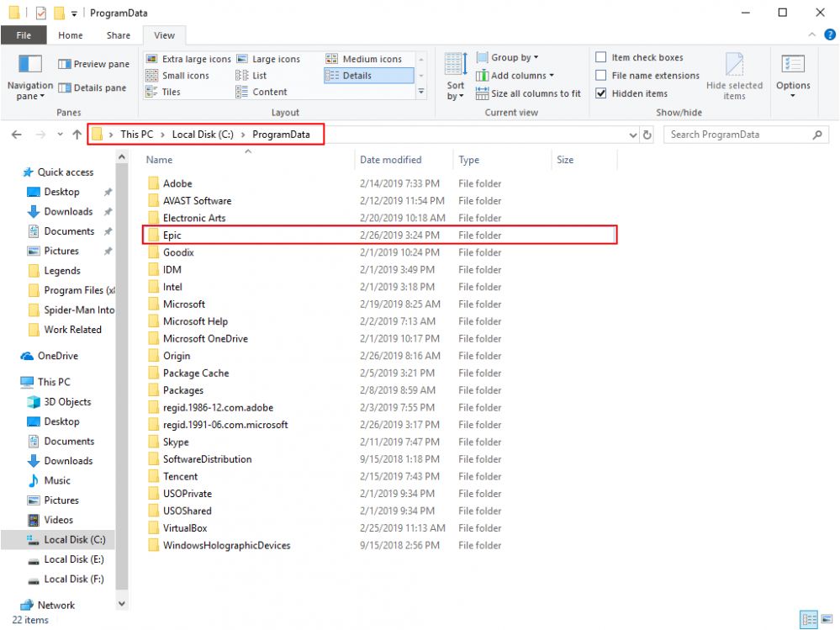Select the AVAST Software folder
Image resolution: width=840 pixels, height=630 pixels.
click(x=380, y=200)
